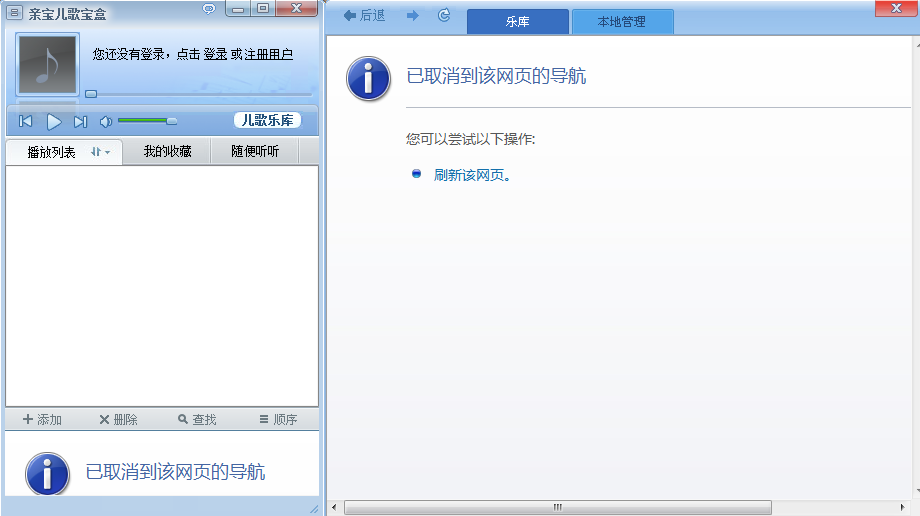Viewport: 920px width, 516px height.
Task: Skip to next track
Action: [x=80, y=122]
